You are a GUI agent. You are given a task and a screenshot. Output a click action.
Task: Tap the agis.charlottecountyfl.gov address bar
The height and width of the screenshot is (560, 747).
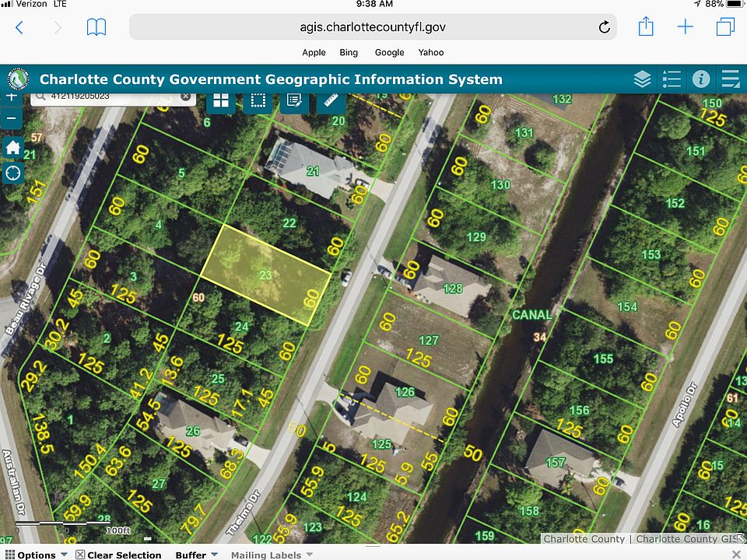coord(373,27)
